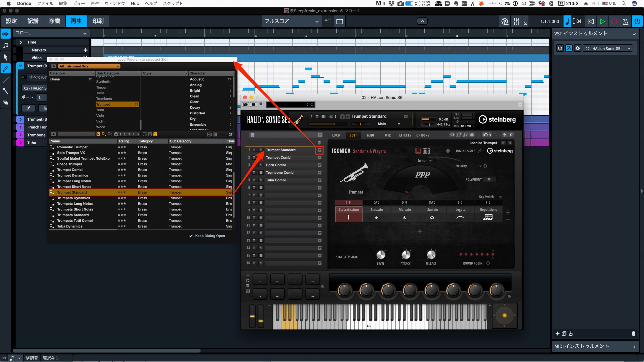Screen dimensions: 644x362
Task: Toggle the Keep Dialog Open checkbox
Action: coord(191,236)
